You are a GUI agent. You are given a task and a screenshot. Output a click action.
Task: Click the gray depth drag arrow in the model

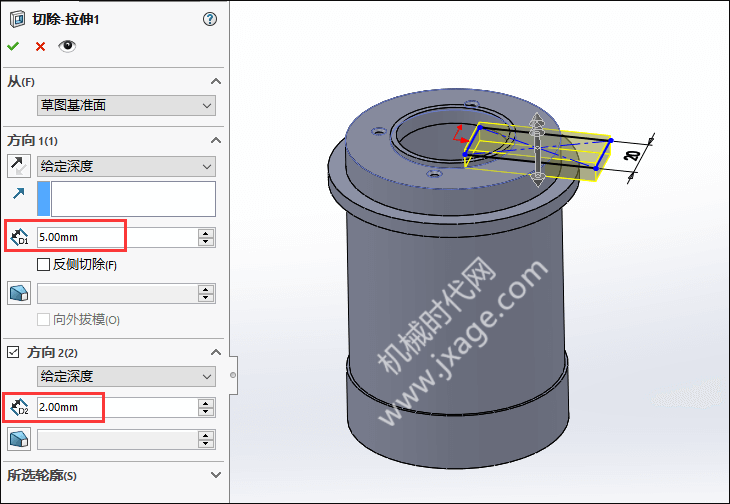point(537,150)
